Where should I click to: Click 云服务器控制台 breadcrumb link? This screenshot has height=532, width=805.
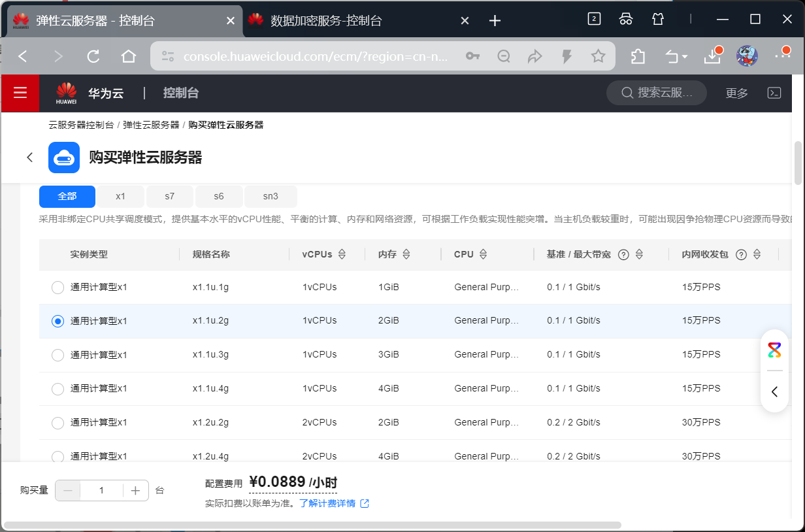81,125
